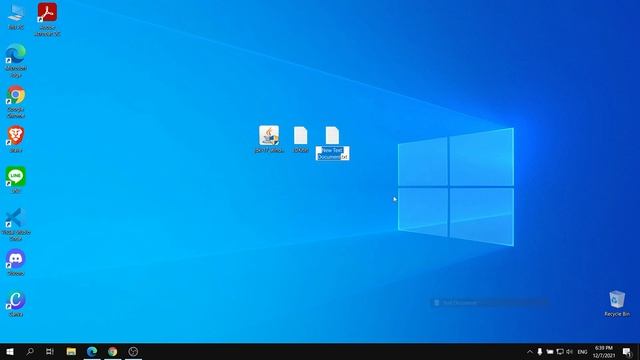Select the blank file beside the Java installer
The height and width of the screenshot is (360, 640).
[x=300, y=139]
